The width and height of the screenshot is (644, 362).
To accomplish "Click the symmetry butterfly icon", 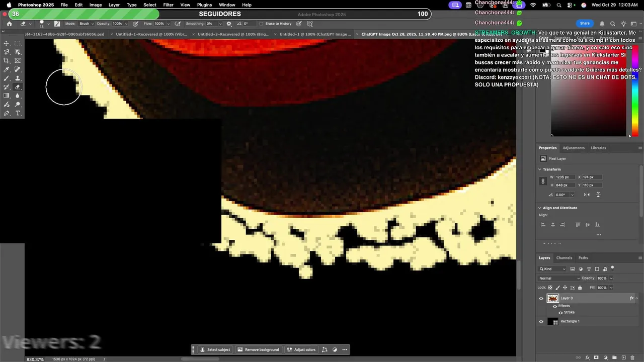I will tap(310, 24).
